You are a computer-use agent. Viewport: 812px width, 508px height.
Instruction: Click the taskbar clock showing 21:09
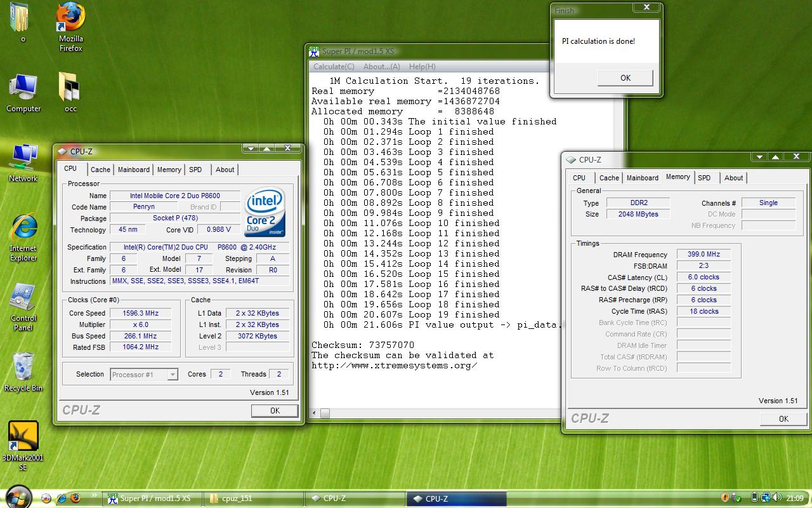[x=795, y=498]
